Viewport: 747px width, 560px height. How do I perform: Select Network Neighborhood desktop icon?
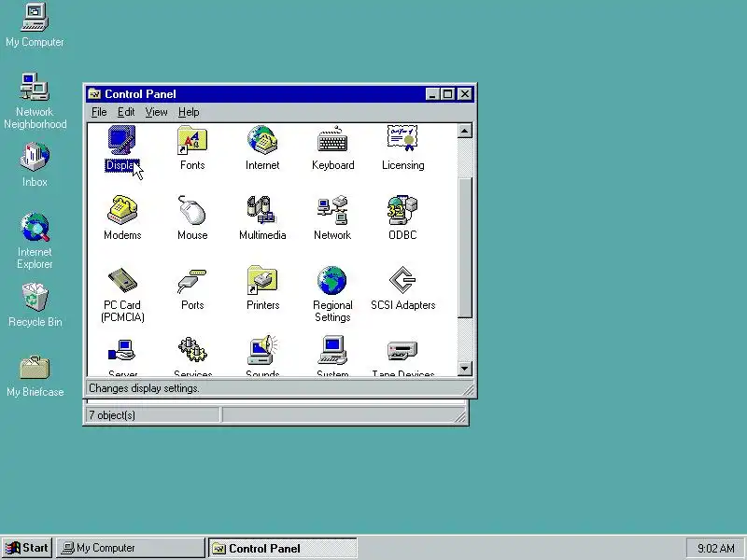click(x=35, y=101)
